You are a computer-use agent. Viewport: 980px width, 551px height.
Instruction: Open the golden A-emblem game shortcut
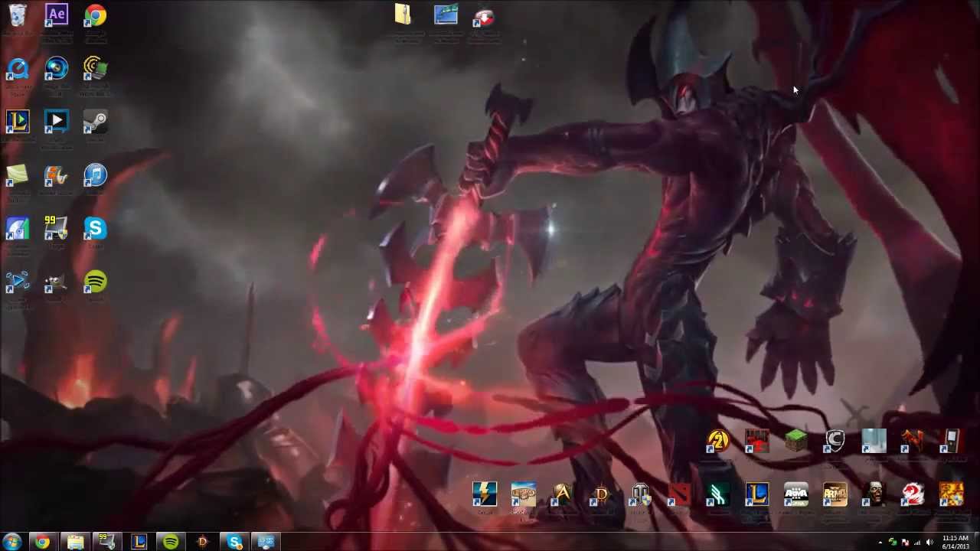563,495
